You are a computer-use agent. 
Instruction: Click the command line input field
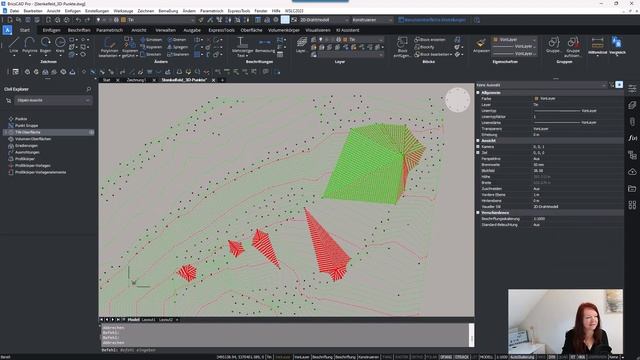[x=286, y=350]
